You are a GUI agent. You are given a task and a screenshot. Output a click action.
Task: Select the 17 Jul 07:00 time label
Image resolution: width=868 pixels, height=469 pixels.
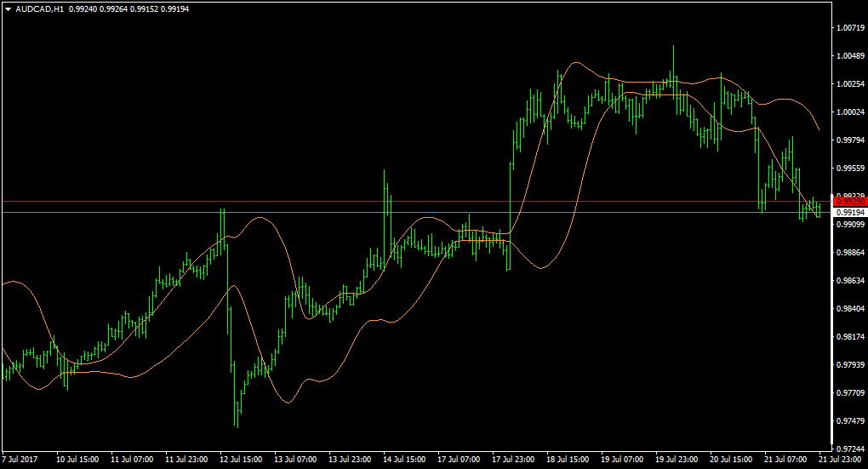pos(459,460)
